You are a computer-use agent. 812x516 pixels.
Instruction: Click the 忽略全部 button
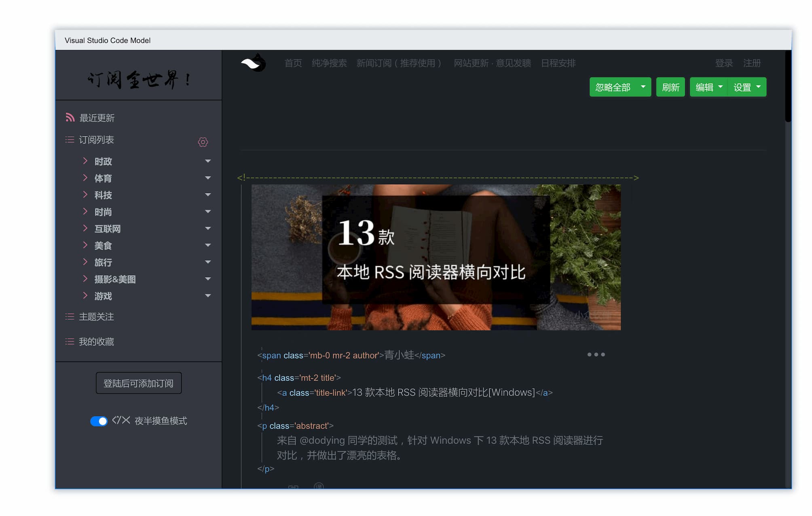[x=613, y=87]
